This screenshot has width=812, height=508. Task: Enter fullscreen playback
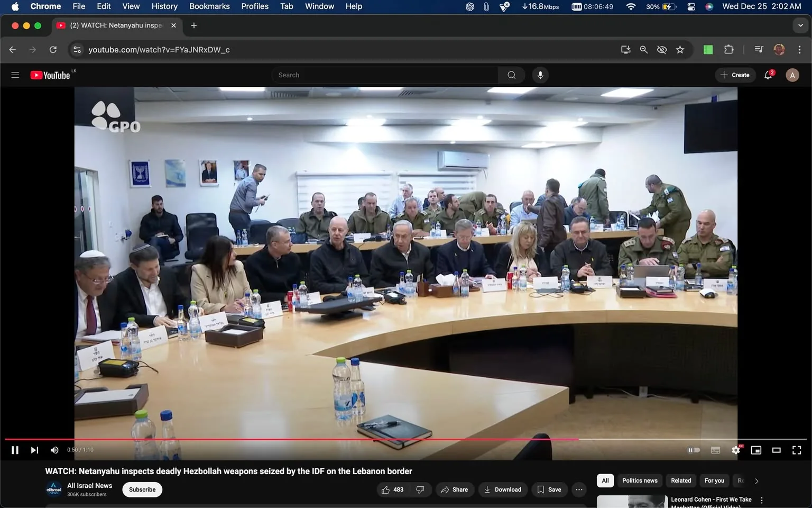(796, 450)
